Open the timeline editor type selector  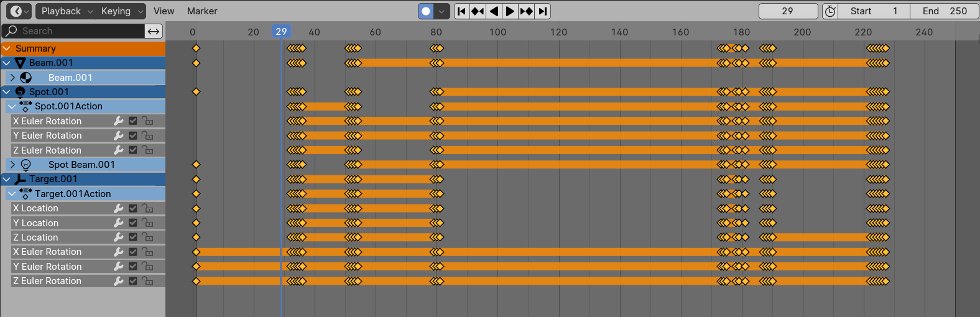coord(19,11)
